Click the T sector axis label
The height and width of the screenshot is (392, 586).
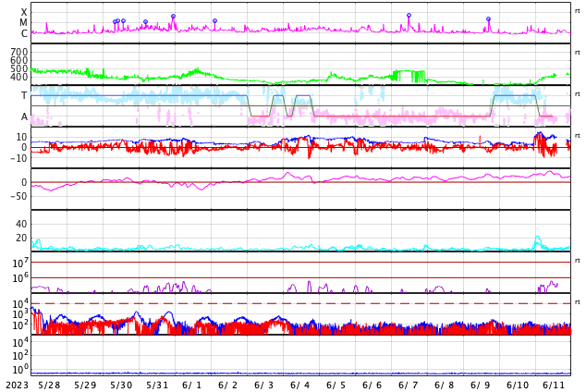click(24, 95)
